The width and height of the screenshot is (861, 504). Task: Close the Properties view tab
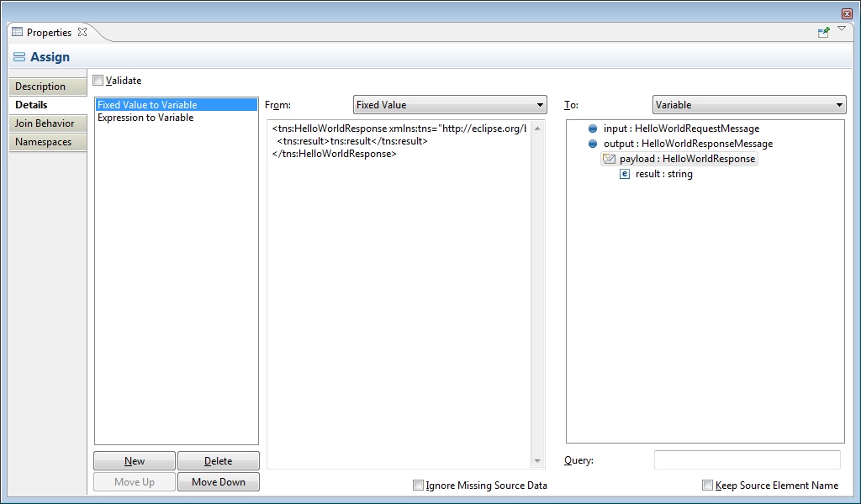82,32
